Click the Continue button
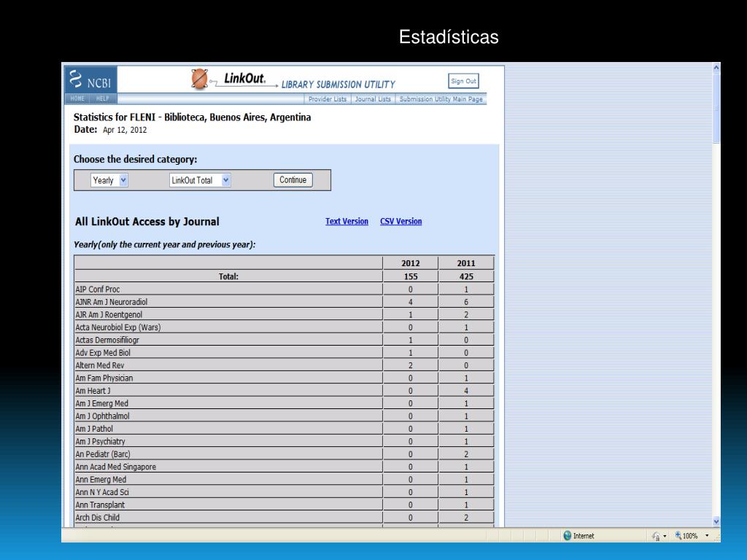The image size is (747, 560). coord(293,180)
